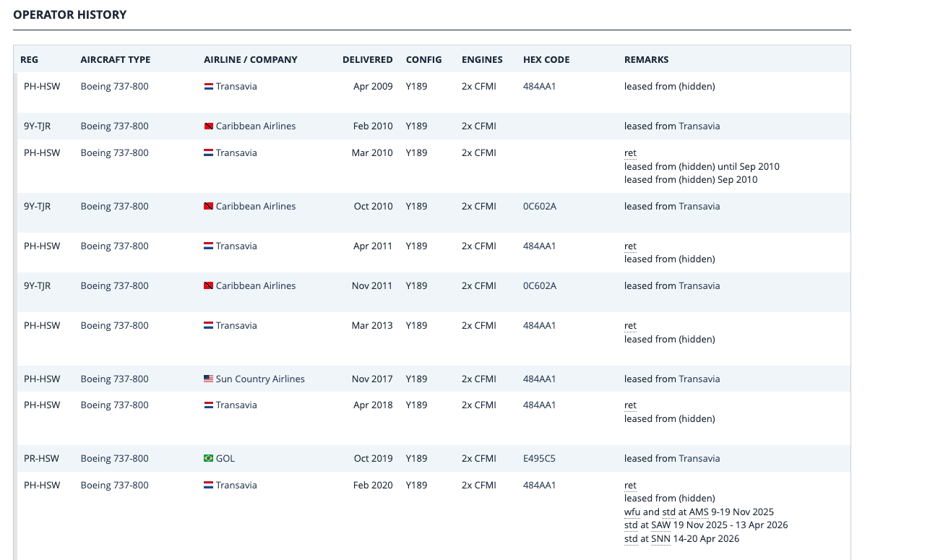
Task: Follow Transavia remarks link in the GOL row
Action: click(x=699, y=459)
